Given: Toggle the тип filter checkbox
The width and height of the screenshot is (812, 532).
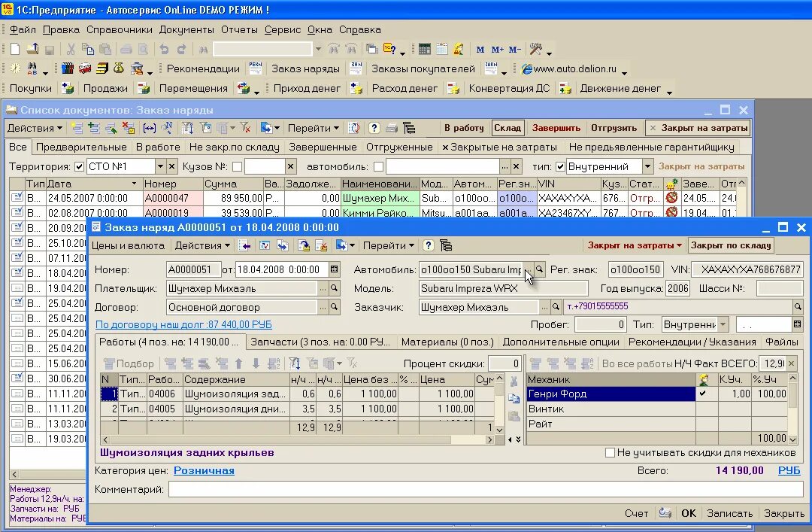Looking at the screenshot, I should coord(560,166).
